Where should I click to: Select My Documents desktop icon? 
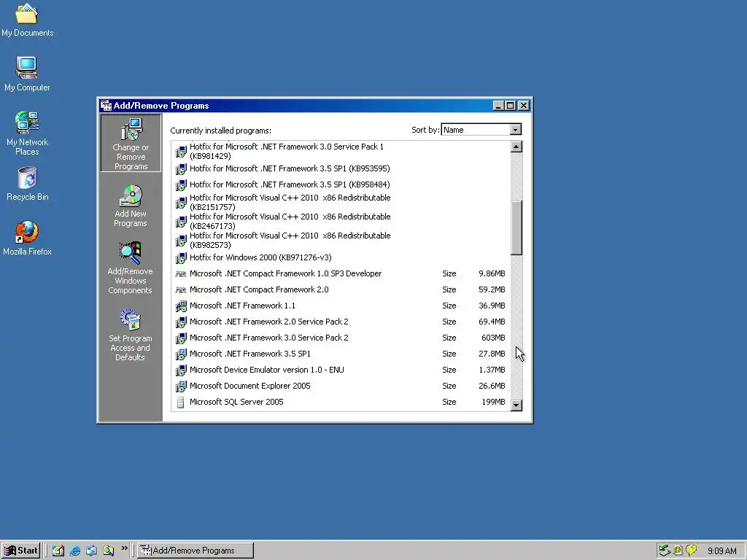(x=27, y=20)
